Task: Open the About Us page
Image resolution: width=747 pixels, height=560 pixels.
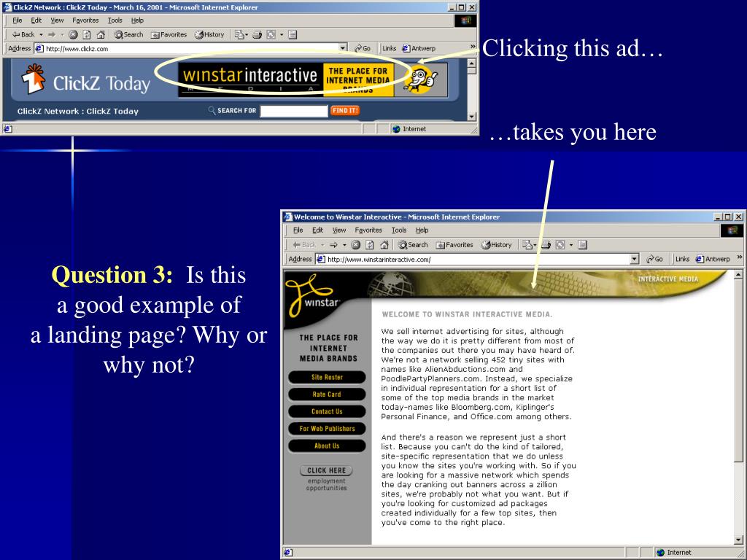Action: pos(327,446)
